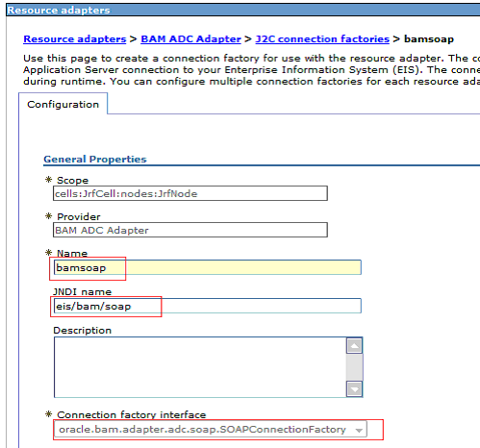Click the Description scrollbar track
This screenshot has width=480, height=448.
354,367
